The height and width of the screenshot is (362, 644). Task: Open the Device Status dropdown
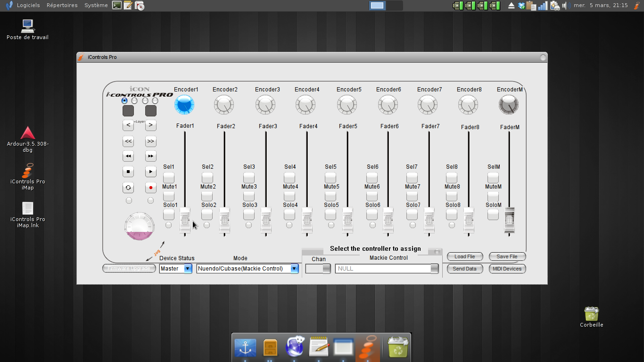point(188,269)
